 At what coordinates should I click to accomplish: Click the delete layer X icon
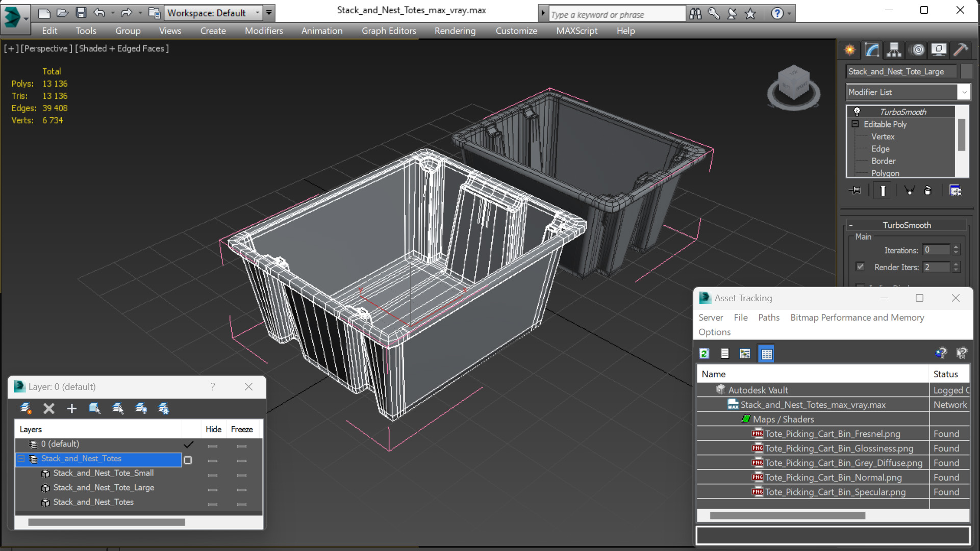click(49, 408)
